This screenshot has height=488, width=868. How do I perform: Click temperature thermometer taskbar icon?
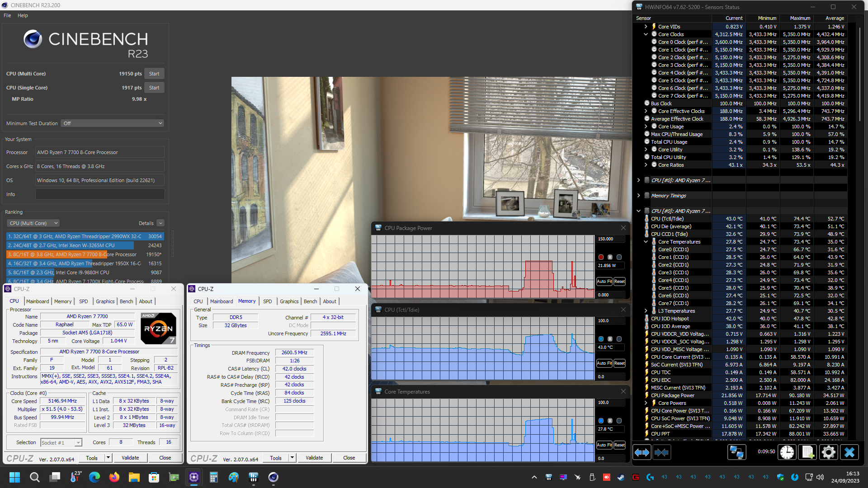pos(75,477)
